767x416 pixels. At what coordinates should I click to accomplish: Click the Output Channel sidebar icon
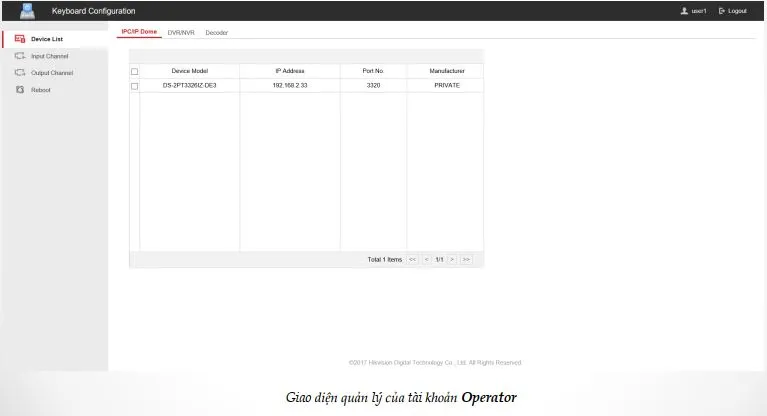(19, 73)
